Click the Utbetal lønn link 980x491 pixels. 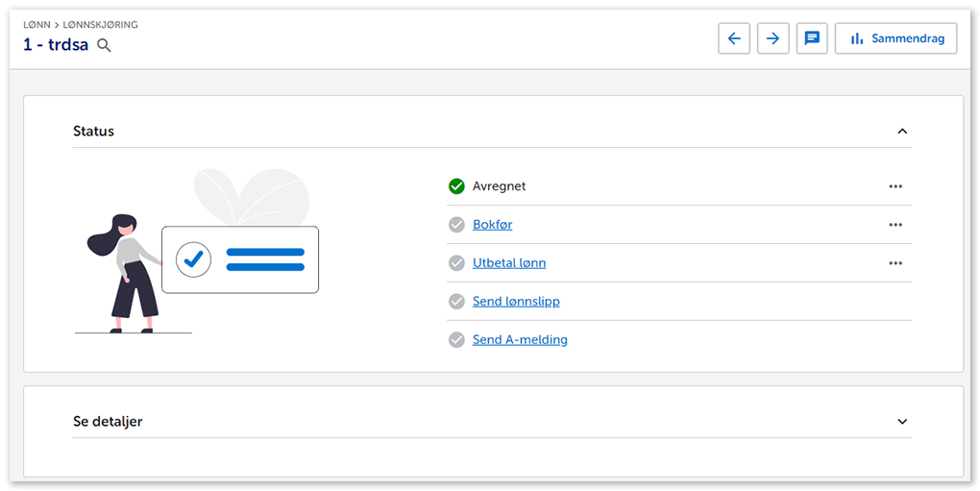pyautogui.click(x=509, y=263)
